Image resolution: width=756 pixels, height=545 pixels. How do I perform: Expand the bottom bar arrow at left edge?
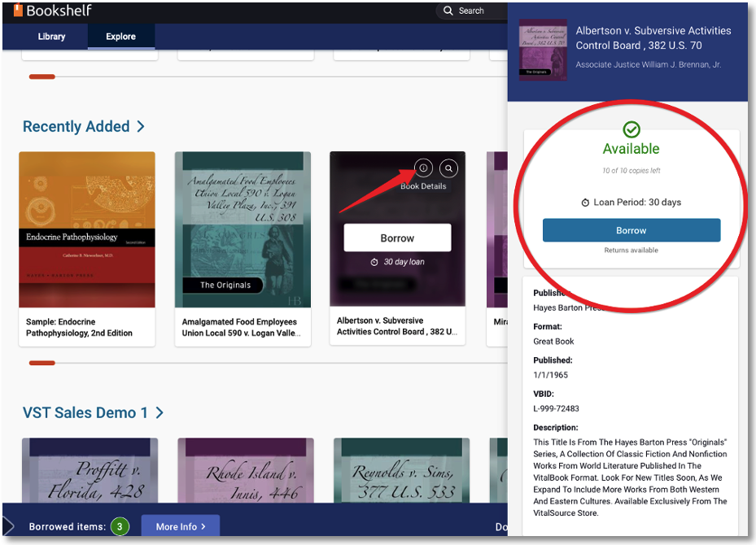click(x=8, y=526)
